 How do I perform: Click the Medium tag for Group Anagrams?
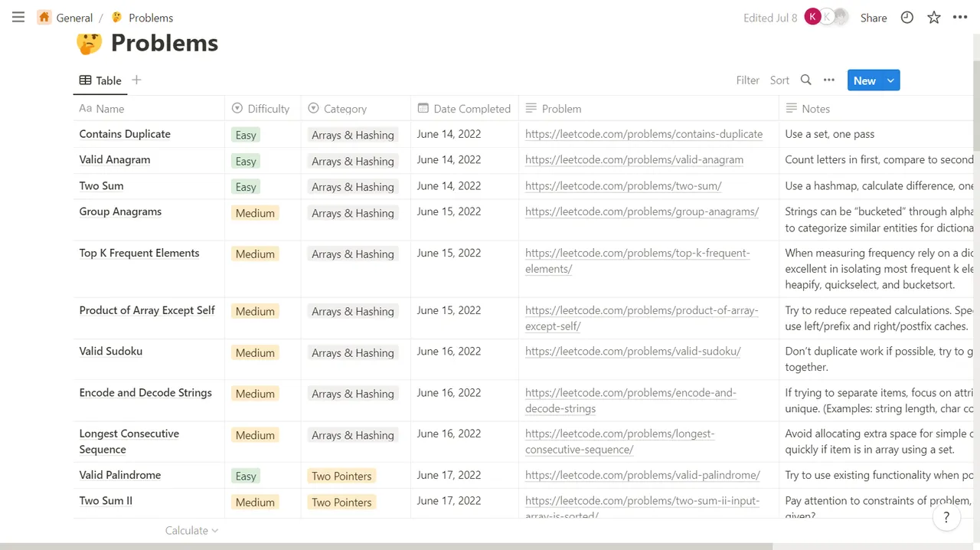[255, 213]
